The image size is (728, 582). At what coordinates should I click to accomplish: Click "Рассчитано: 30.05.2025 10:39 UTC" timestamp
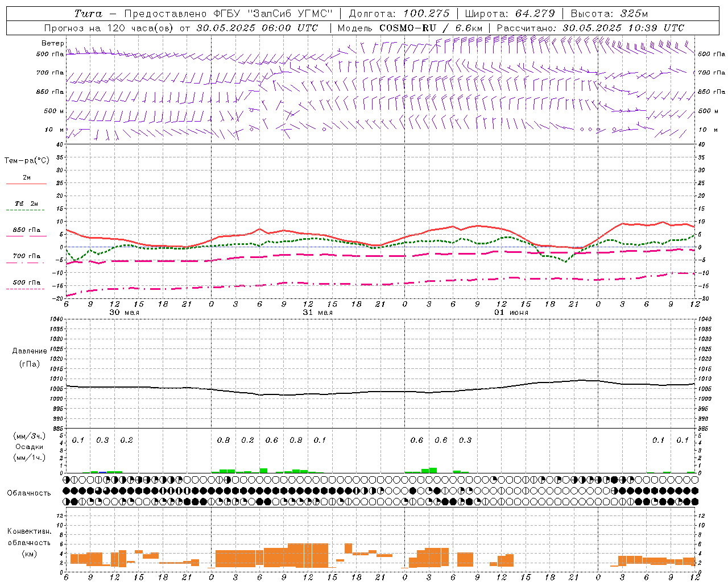(590, 28)
